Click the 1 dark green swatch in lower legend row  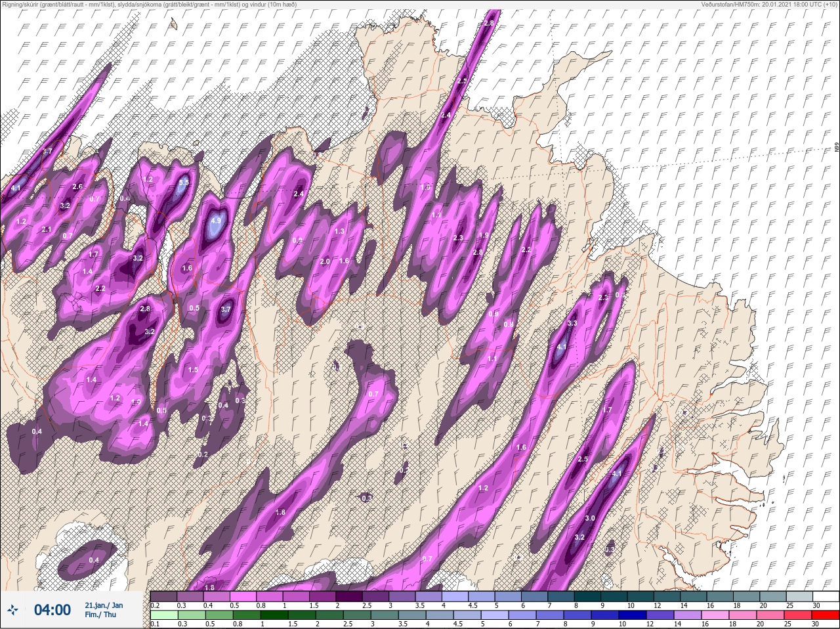click(x=273, y=615)
